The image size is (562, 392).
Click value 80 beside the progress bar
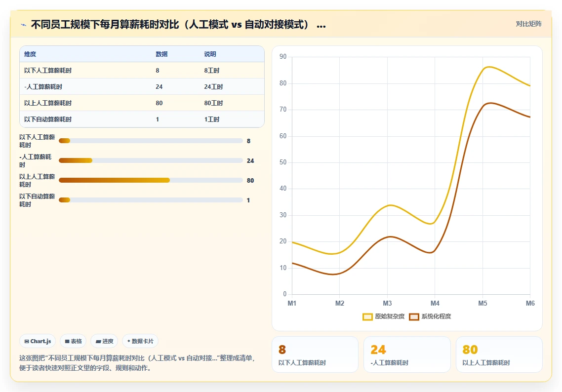pos(250,181)
